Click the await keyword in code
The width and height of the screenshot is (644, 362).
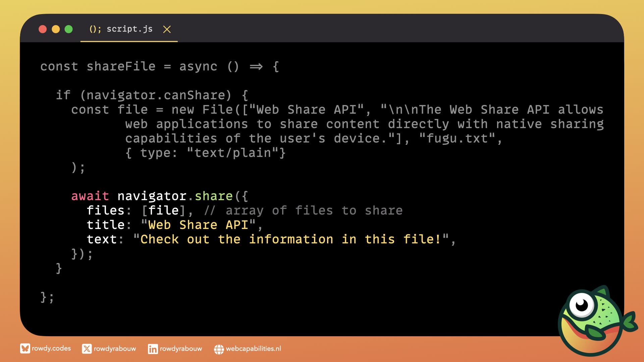point(90,196)
